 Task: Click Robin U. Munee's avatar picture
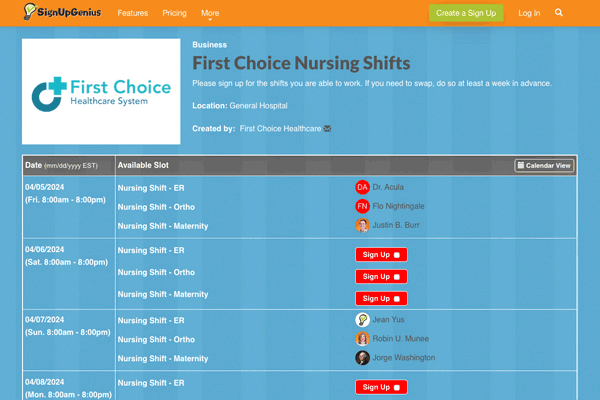pyautogui.click(x=362, y=339)
